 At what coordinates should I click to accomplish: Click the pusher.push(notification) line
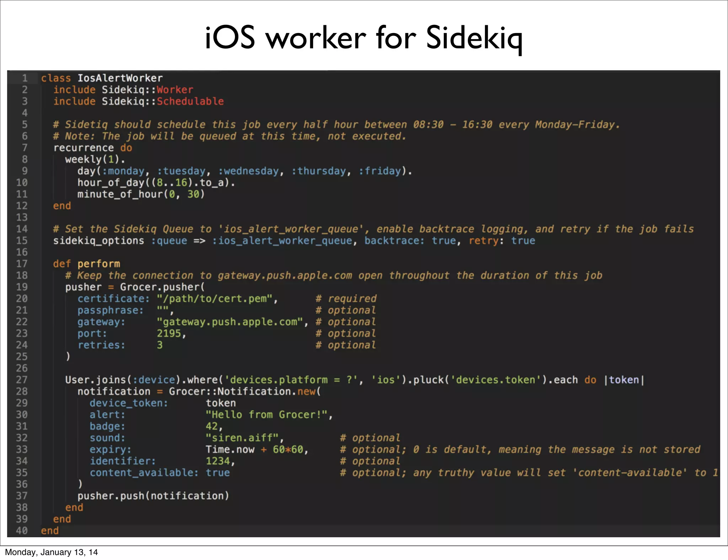pyautogui.click(x=153, y=496)
